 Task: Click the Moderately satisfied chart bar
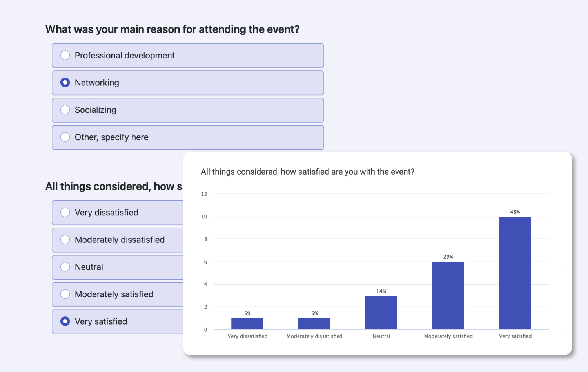[x=448, y=296]
